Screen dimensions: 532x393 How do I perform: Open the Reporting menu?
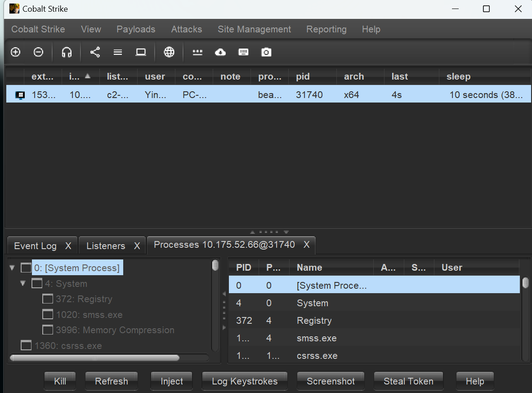(x=326, y=29)
